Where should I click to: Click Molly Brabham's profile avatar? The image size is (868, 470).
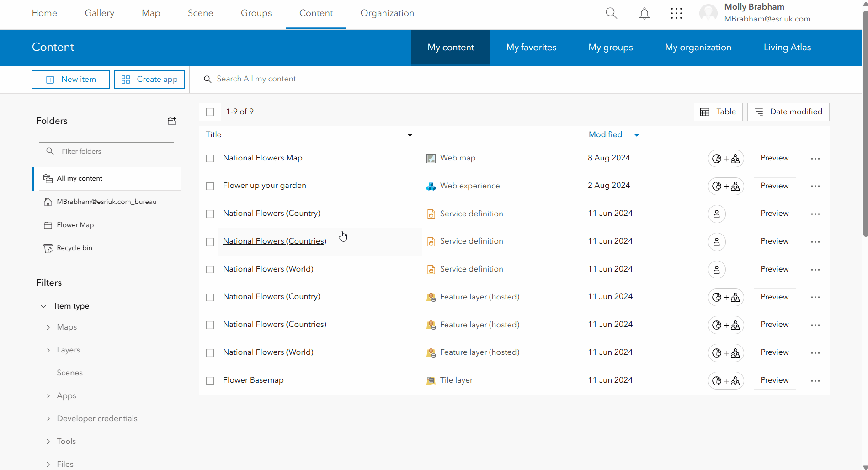tap(708, 13)
